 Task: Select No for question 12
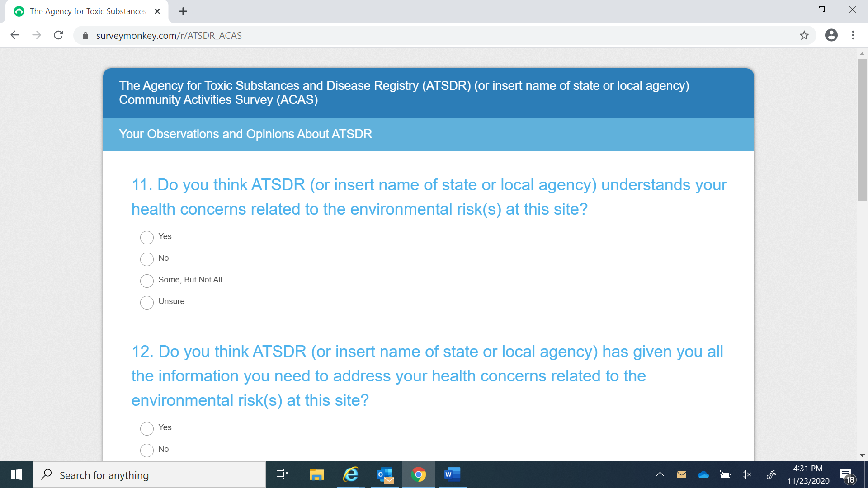tap(147, 450)
